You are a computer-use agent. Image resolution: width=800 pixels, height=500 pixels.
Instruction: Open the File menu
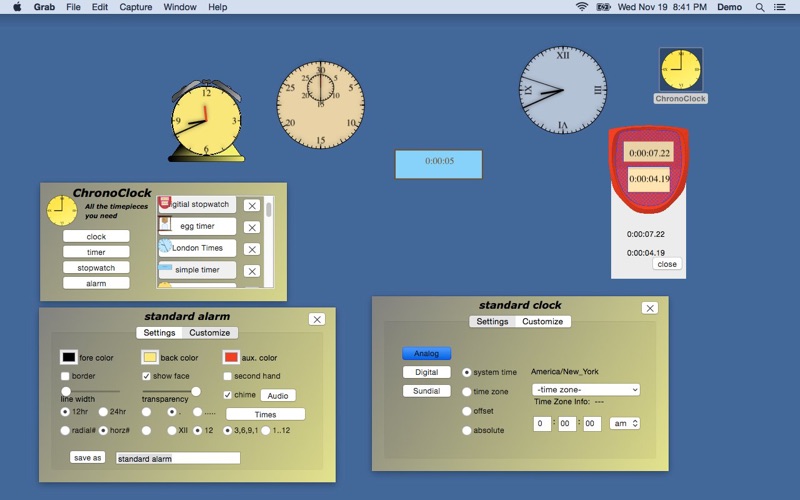pos(73,7)
